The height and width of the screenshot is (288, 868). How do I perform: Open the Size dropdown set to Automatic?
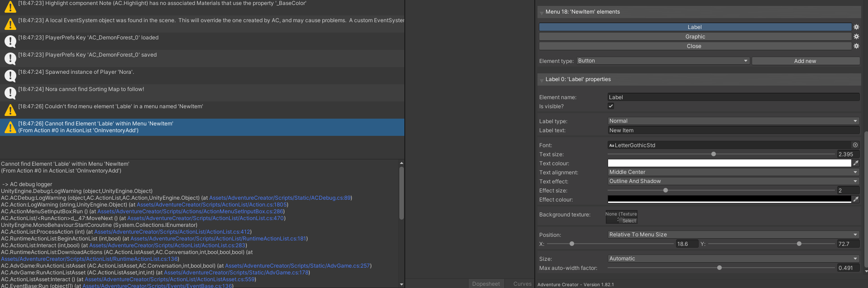click(x=733, y=259)
